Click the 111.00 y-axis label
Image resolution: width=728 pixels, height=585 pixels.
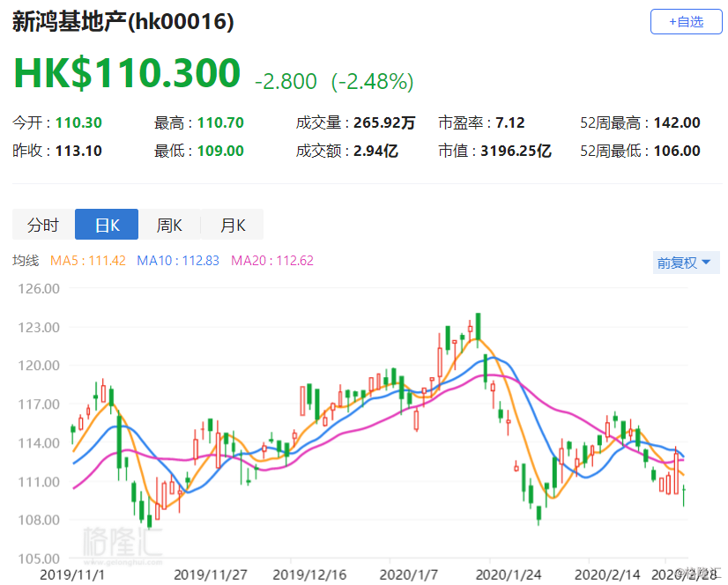click(x=39, y=482)
